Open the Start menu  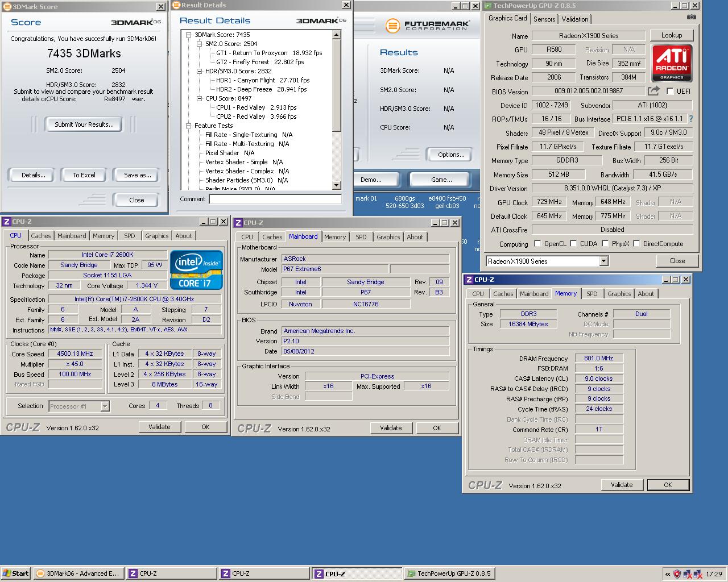click(15, 573)
